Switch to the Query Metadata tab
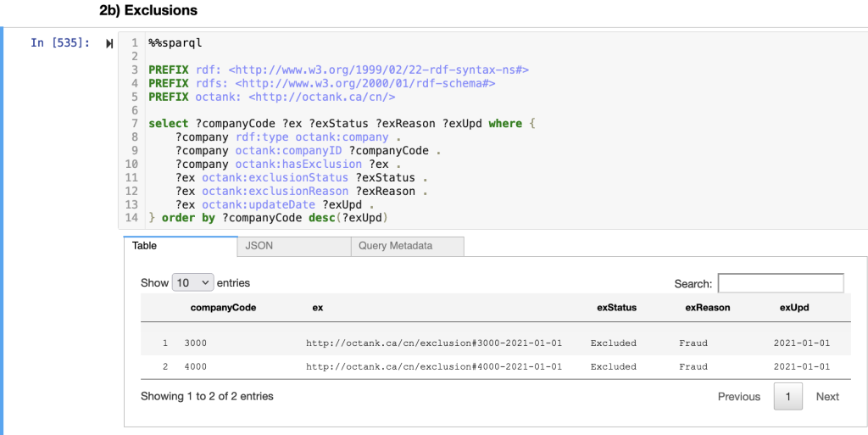 408,246
